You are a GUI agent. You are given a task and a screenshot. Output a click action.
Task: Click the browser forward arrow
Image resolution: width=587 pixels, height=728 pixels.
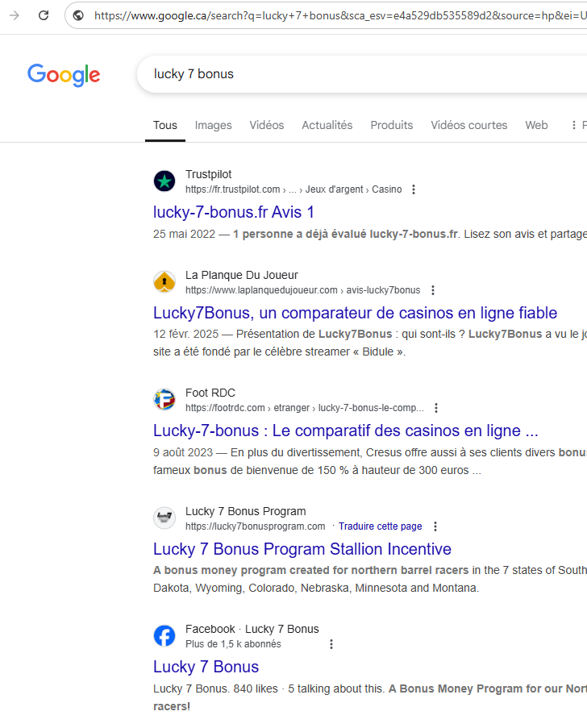15,15
